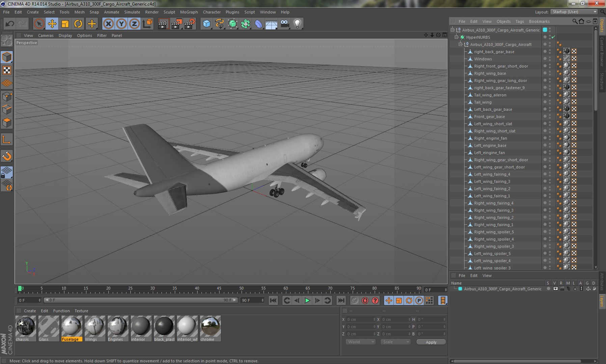Activate the Move tool in top toolbar

(x=52, y=24)
